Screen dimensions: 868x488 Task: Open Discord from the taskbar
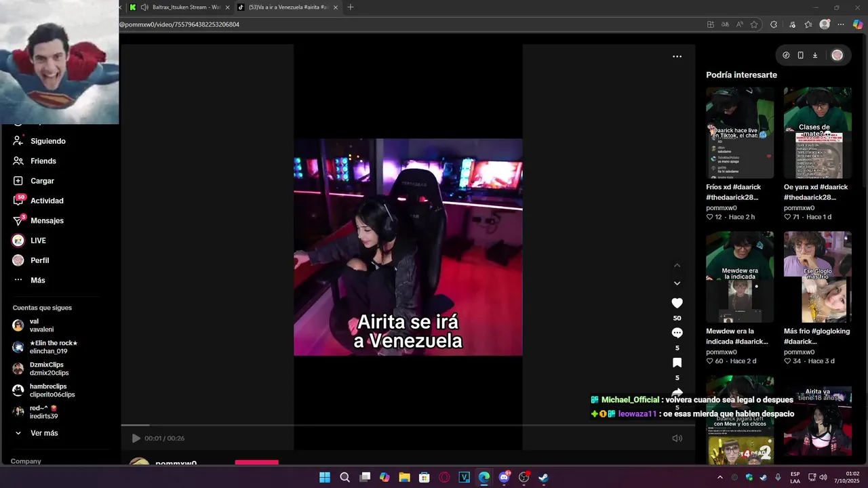click(x=504, y=477)
